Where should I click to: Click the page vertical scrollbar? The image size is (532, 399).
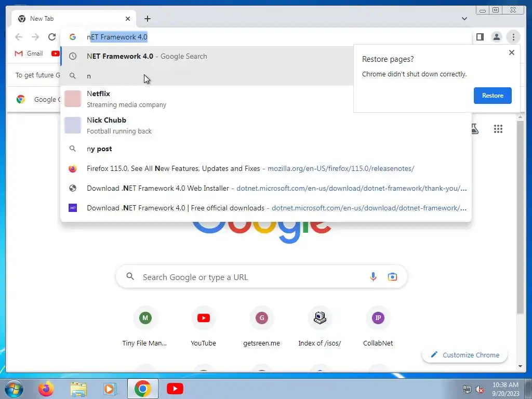pos(520,217)
